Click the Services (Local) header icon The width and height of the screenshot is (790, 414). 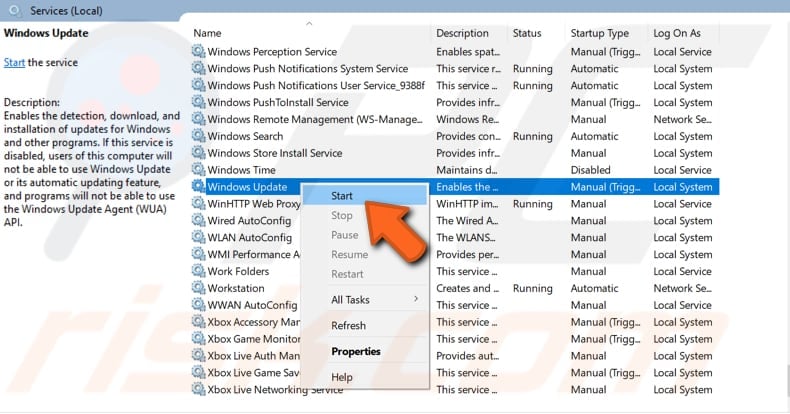point(16,10)
